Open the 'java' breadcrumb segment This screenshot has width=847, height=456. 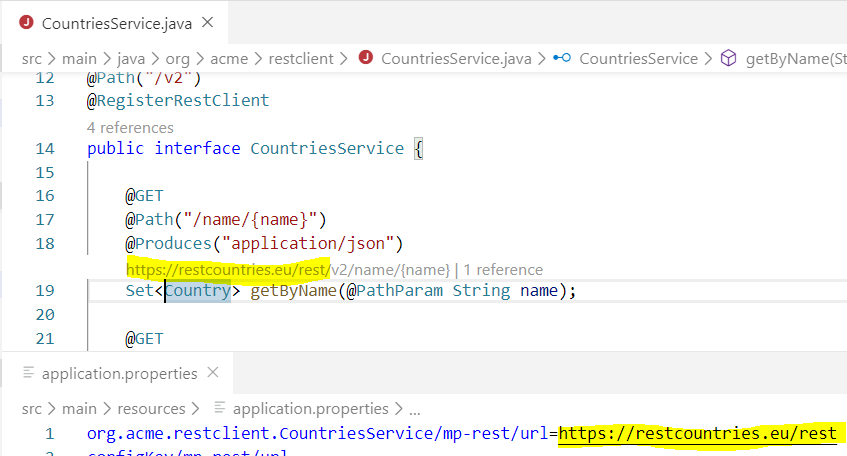(131, 58)
